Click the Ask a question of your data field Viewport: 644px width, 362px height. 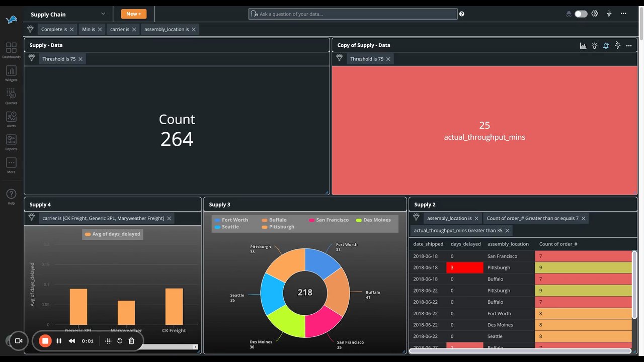click(x=353, y=14)
